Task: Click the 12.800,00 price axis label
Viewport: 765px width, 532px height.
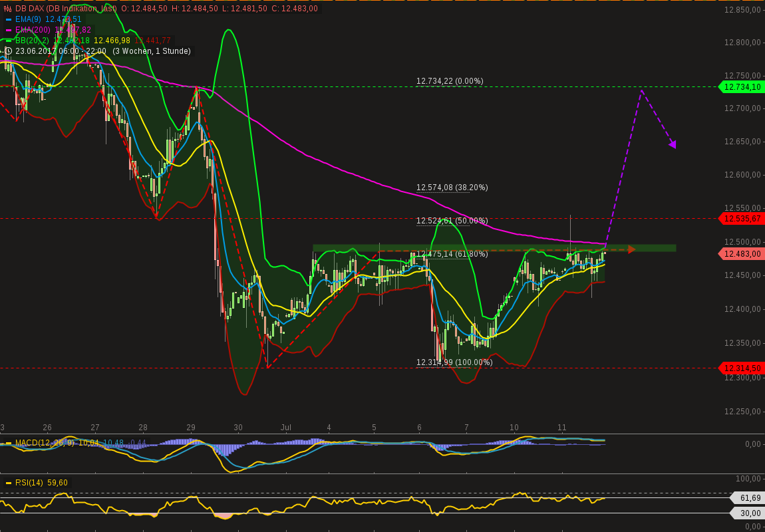Action: click(x=743, y=43)
